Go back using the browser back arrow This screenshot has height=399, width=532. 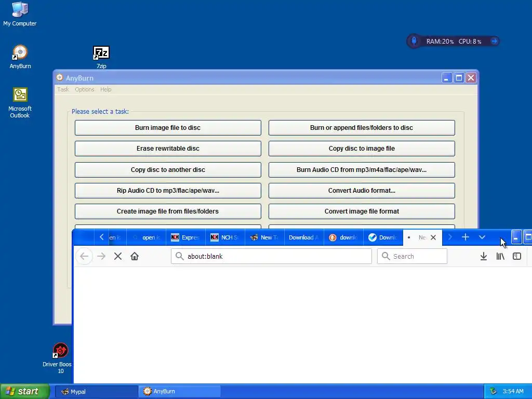tap(84, 256)
